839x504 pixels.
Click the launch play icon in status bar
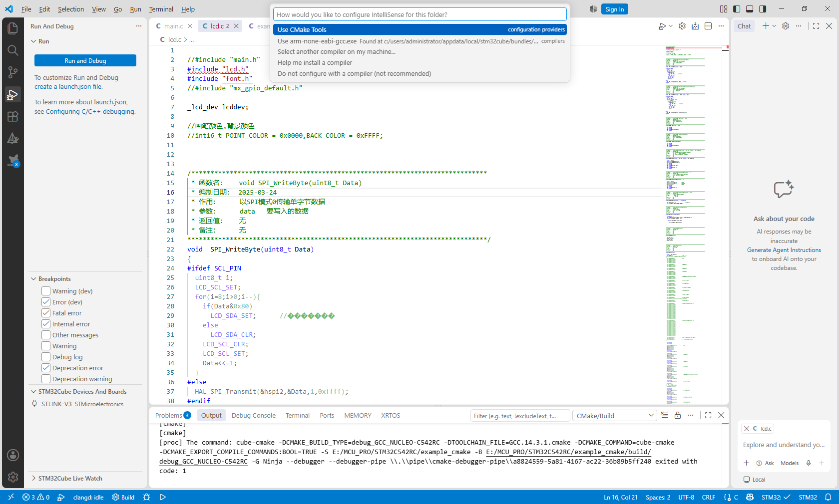click(x=163, y=497)
